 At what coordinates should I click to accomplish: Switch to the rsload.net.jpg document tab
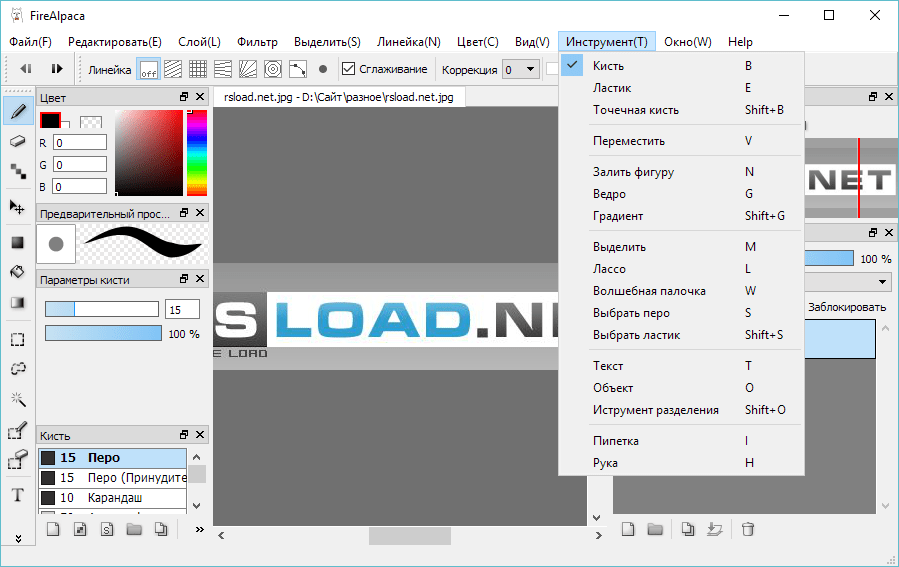coord(339,97)
